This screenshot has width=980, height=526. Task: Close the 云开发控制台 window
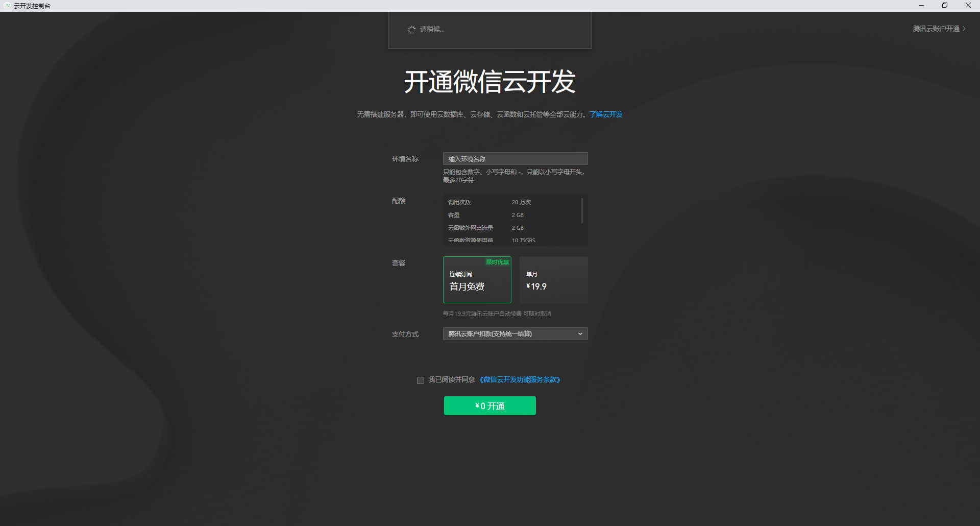tap(968, 6)
